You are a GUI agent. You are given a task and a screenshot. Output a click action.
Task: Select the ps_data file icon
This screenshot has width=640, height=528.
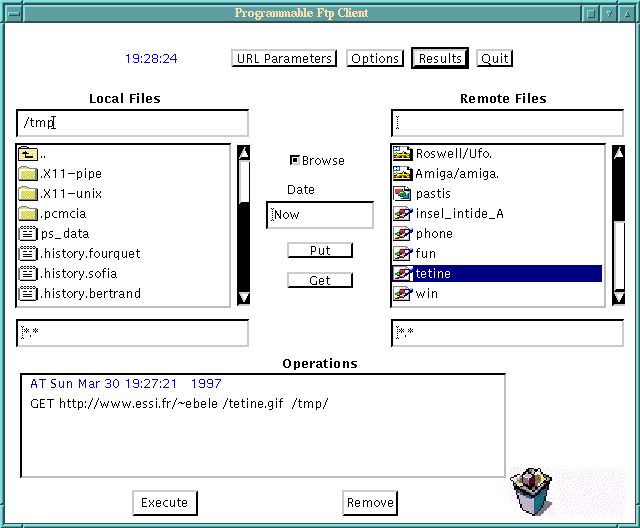click(x=28, y=234)
